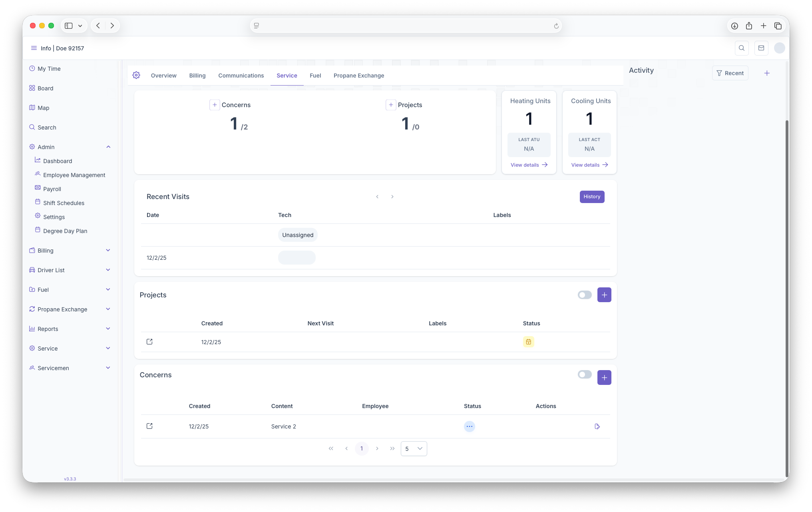Image resolution: width=812 pixels, height=512 pixels.
Task: Collapse the Admin sidebar group
Action: coord(108,147)
